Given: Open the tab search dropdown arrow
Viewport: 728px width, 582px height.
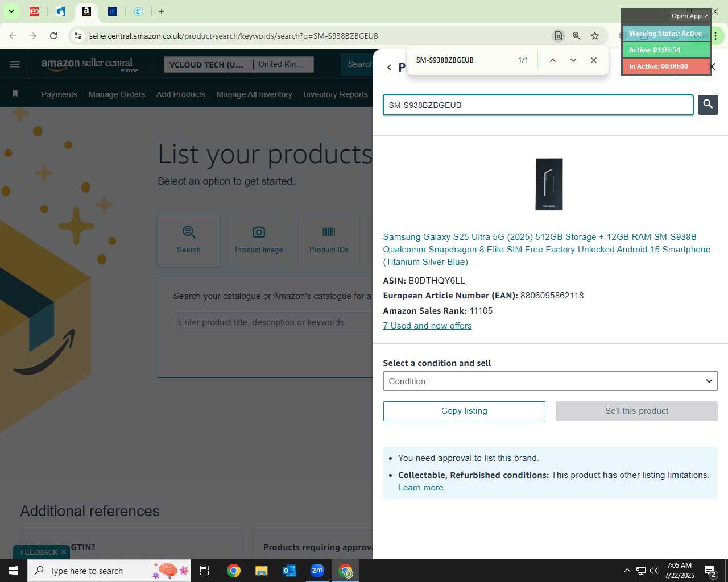Looking at the screenshot, I should tap(11, 11).
